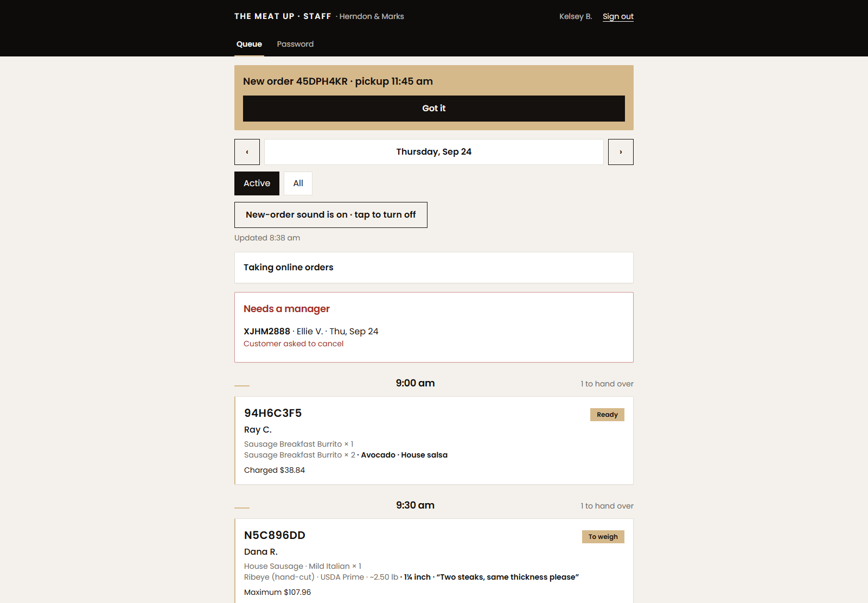Click Customer asked to cancel note
Screen dimensions: 868x603
click(x=293, y=344)
